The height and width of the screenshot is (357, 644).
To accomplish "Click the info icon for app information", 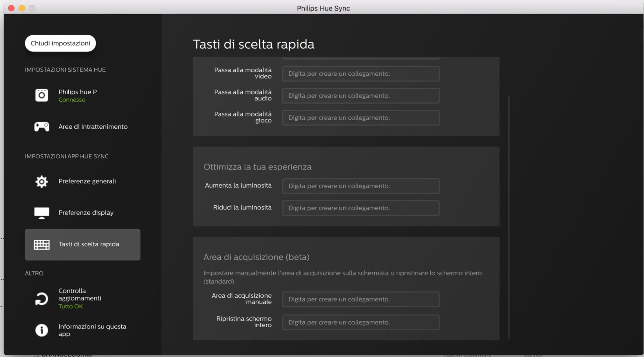I will 42,330.
